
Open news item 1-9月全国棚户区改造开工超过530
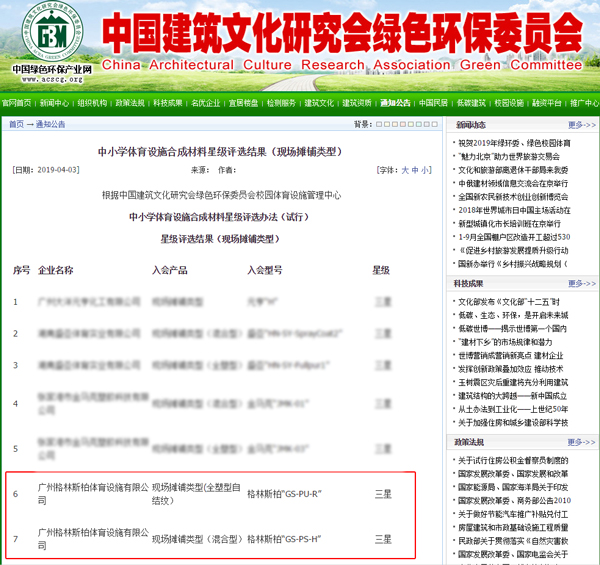tap(514, 237)
